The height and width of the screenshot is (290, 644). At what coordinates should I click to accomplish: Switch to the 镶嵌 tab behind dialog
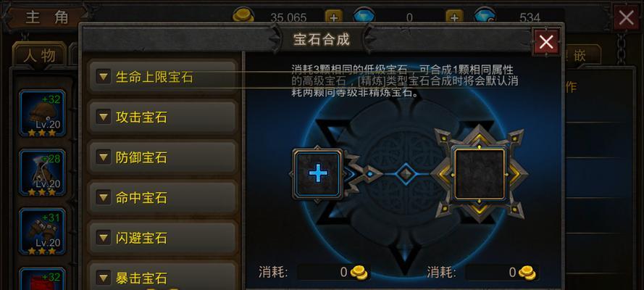(x=580, y=56)
